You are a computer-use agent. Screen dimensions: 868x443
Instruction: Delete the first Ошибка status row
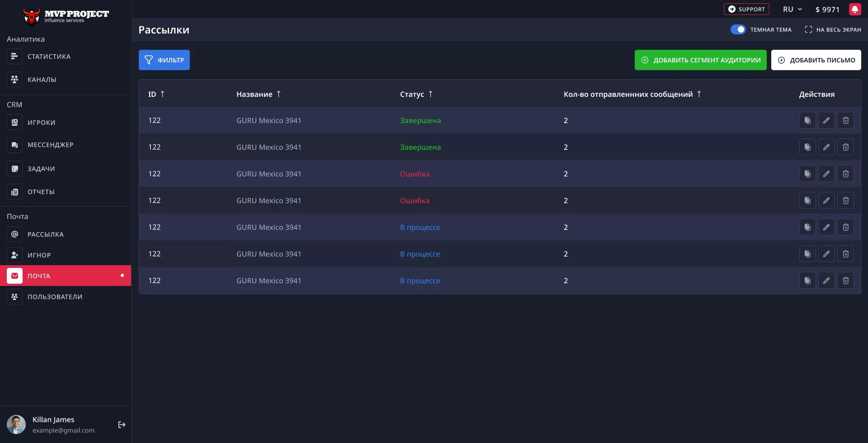(845, 174)
